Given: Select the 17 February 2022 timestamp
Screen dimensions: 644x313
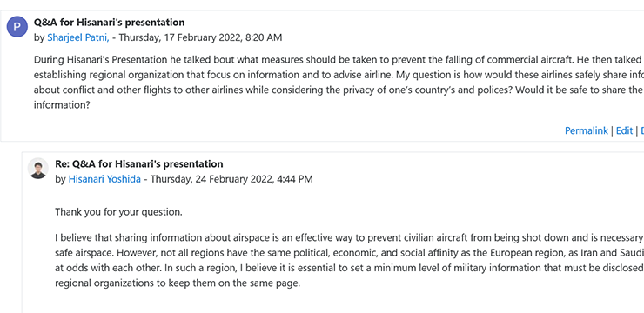Looking at the screenshot, I should (x=200, y=37).
